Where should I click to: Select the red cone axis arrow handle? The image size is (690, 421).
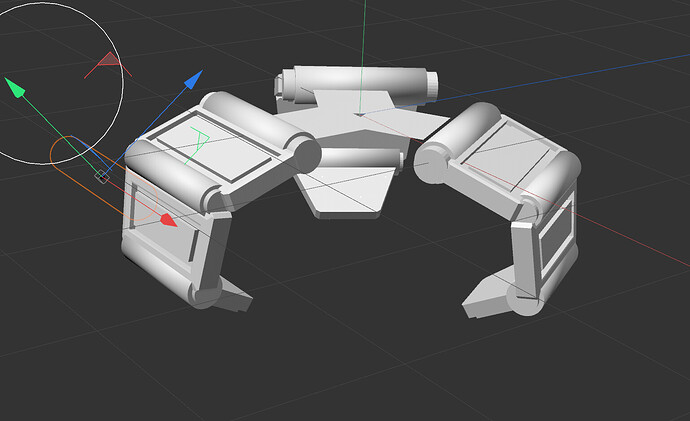[169, 220]
